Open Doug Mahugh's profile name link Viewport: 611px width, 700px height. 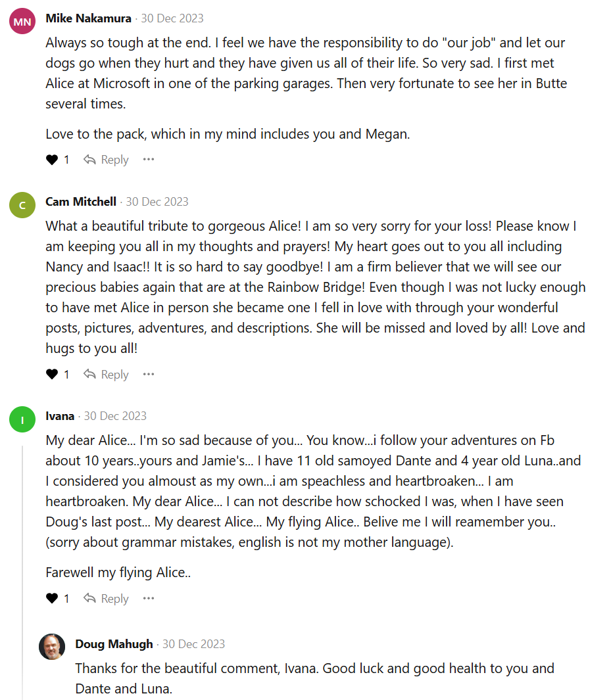click(x=114, y=644)
